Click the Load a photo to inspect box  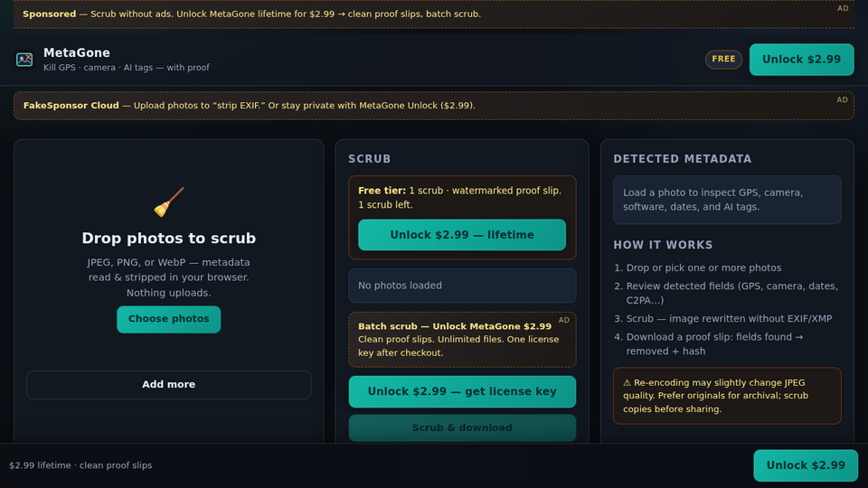[x=727, y=200]
